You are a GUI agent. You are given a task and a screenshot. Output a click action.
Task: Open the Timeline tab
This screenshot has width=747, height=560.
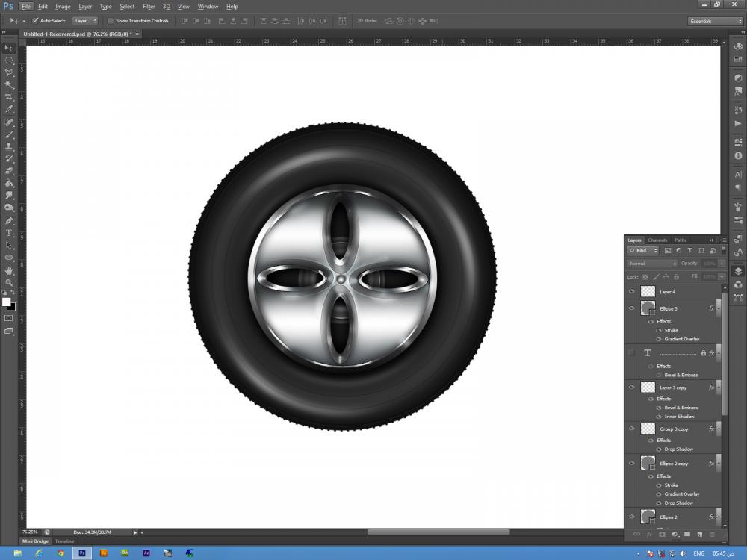pyautogui.click(x=64, y=541)
